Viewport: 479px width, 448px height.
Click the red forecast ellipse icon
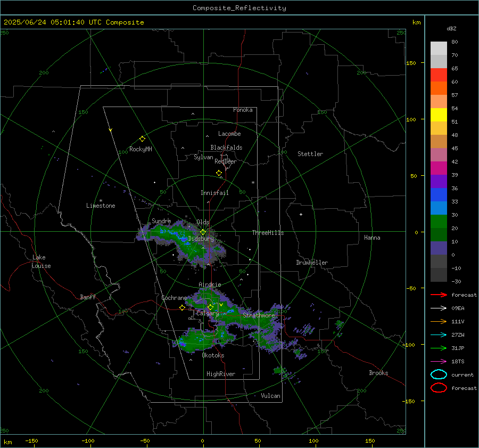click(439, 388)
